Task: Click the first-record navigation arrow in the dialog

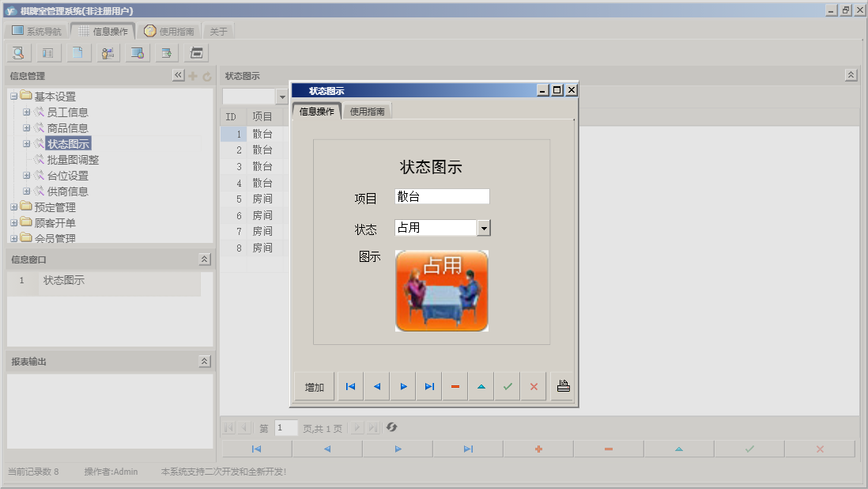Action: tap(350, 386)
